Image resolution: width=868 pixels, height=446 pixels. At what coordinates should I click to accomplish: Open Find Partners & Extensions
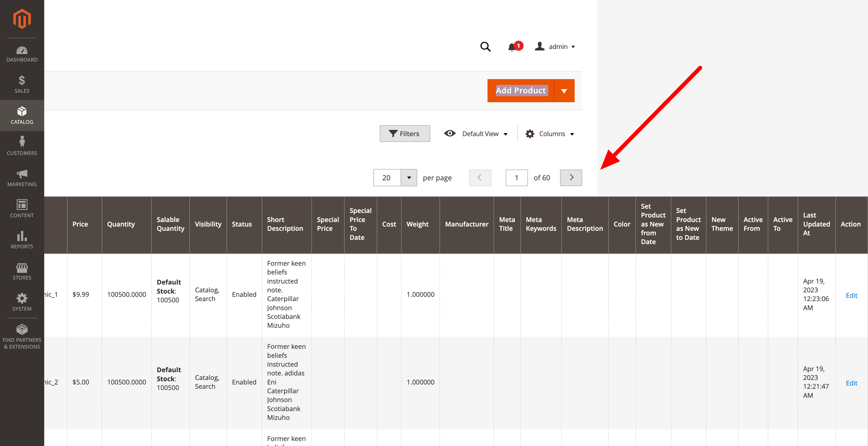click(22, 337)
